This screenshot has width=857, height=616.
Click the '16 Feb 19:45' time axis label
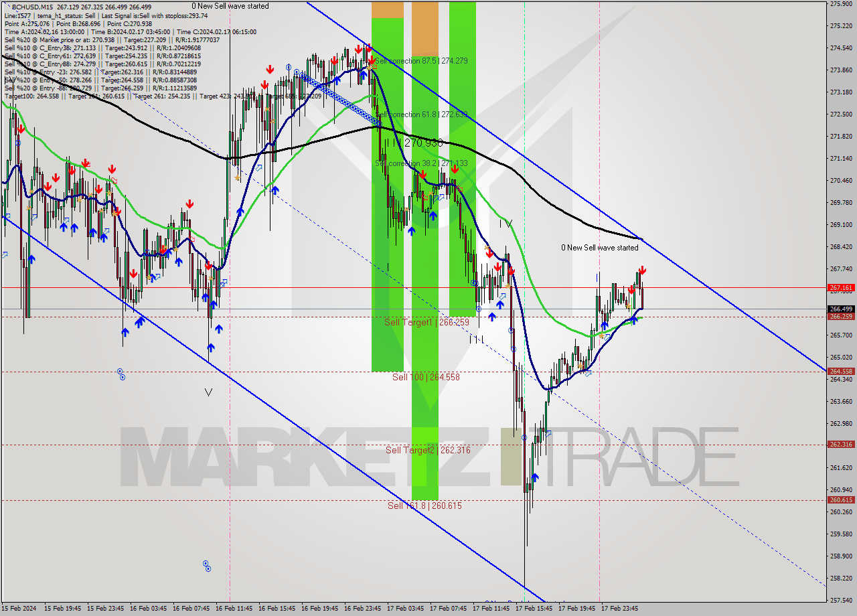[x=320, y=609]
